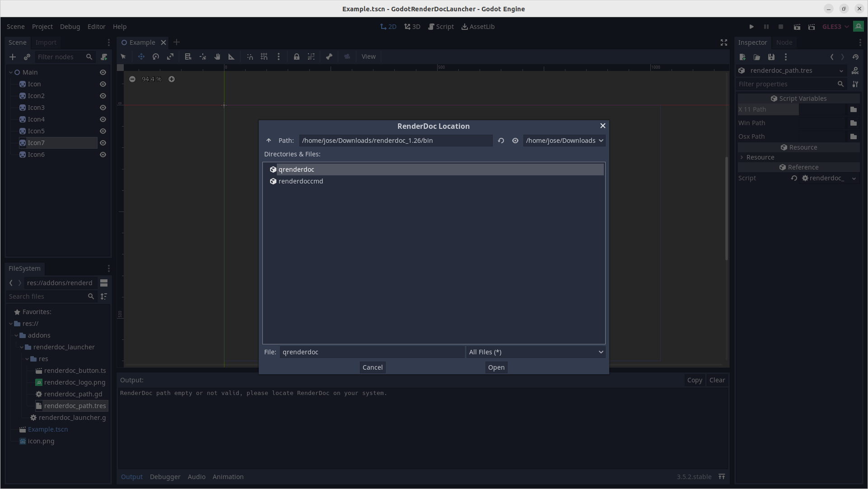Screen dimensions: 868x489
Task: Click Open to confirm qrenderdoc selection
Action: coord(495,367)
